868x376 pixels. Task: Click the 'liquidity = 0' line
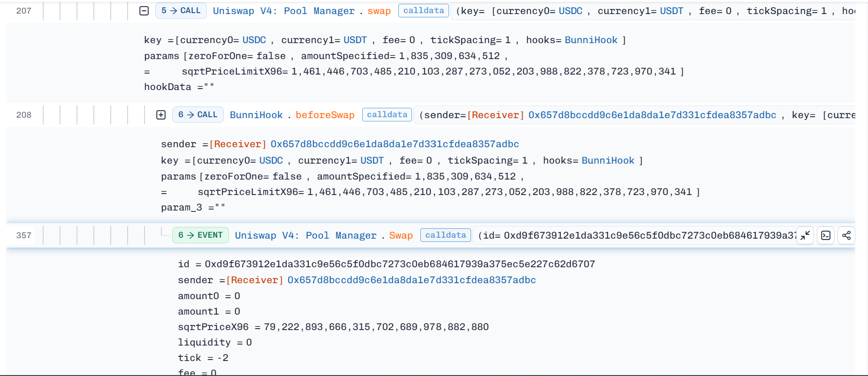coord(215,342)
